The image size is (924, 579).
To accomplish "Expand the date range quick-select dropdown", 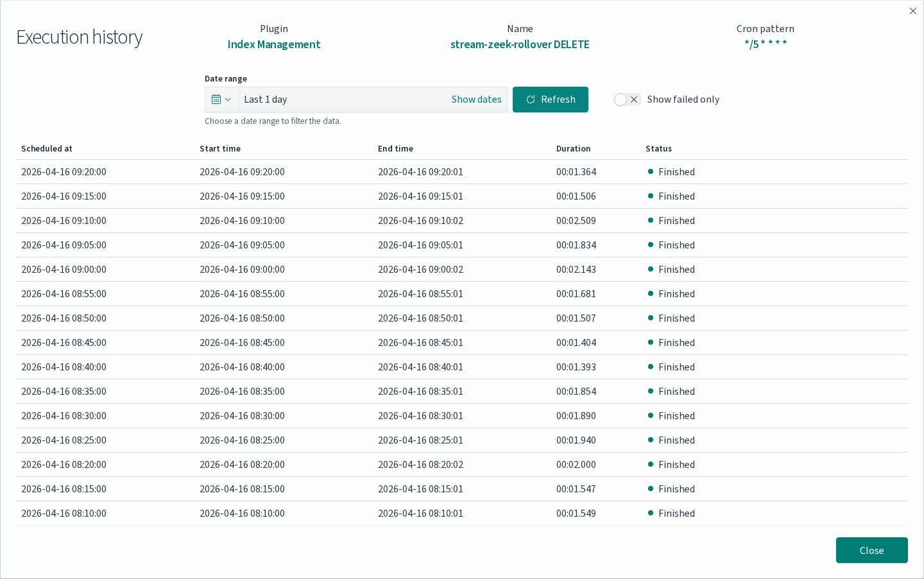I will [228, 99].
